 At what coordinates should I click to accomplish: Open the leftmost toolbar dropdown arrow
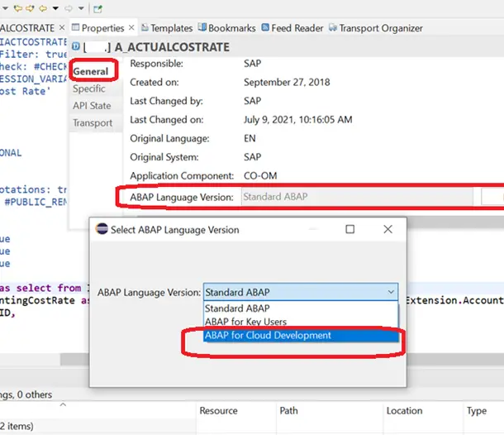[5, 8]
